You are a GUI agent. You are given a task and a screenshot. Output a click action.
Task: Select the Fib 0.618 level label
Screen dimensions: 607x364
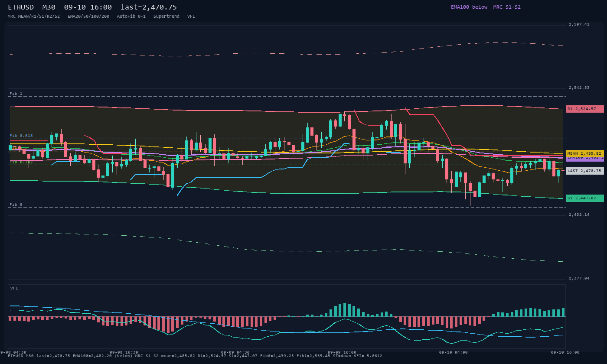coord(21,136)
